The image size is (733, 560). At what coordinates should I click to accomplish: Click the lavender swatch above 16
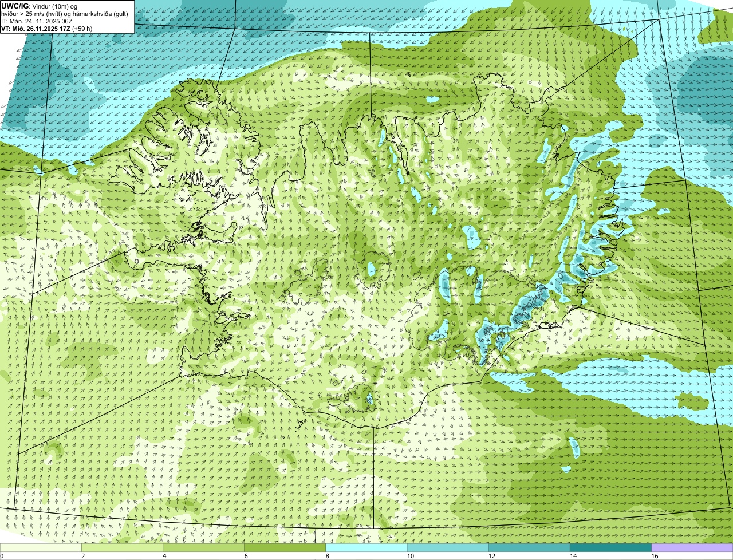(x=692, y=547)
